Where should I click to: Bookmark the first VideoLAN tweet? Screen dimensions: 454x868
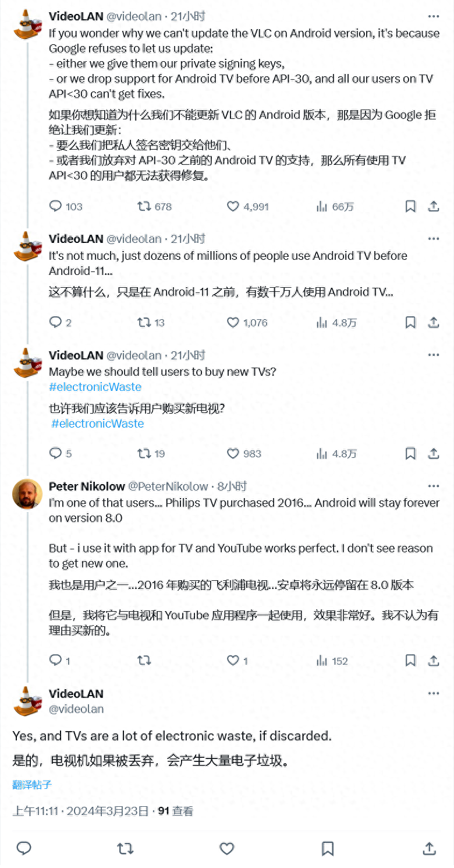410,206
